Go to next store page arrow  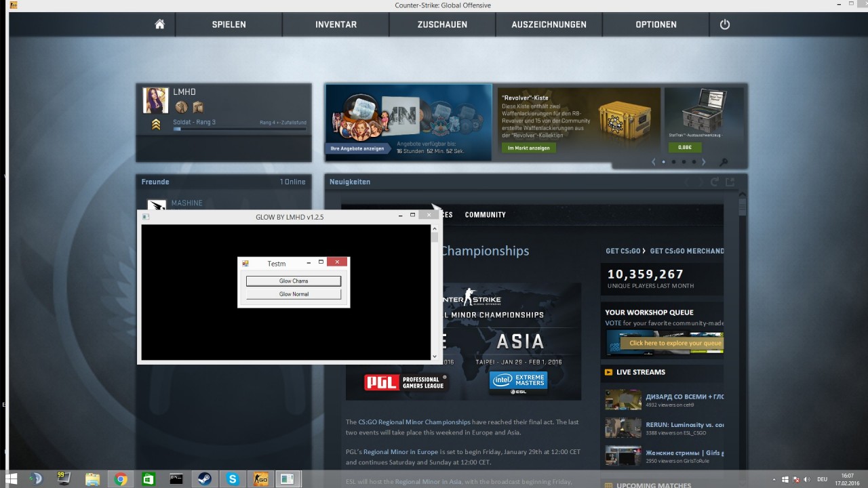[x=703, y=162]
